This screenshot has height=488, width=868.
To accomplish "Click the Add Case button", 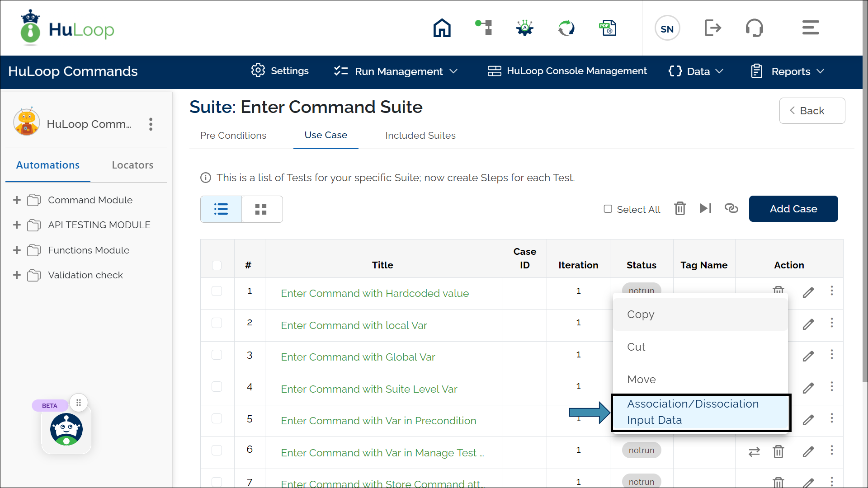I will coord(793,209).
